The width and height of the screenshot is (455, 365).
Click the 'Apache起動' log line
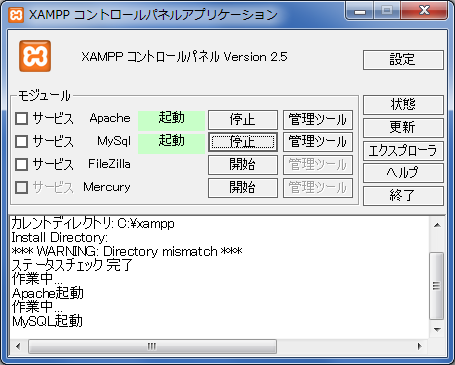click(48, 293)
